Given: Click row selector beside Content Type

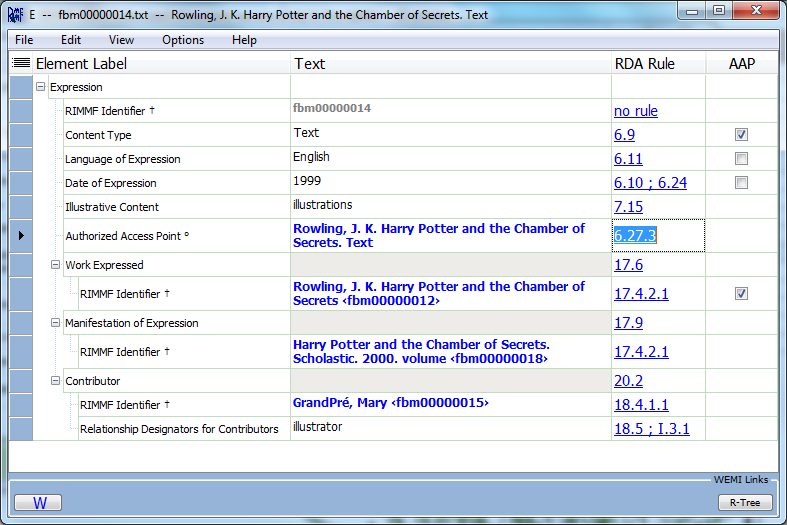Looking at the screenshot, I should pos(21,135).
